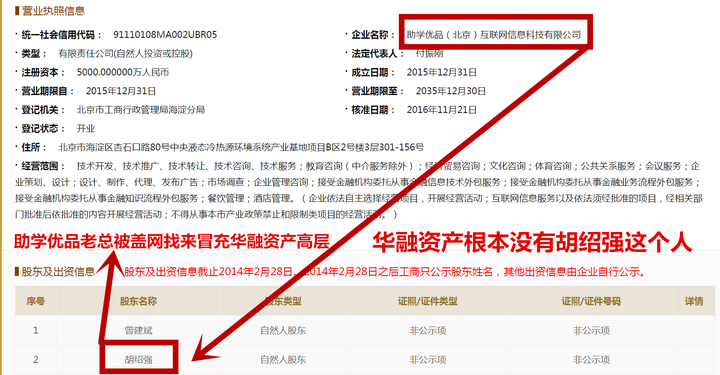Select 证照/证件号码 value 非公示项 for 胡绍强
The image size is (720, 375).
click(591, 359)
